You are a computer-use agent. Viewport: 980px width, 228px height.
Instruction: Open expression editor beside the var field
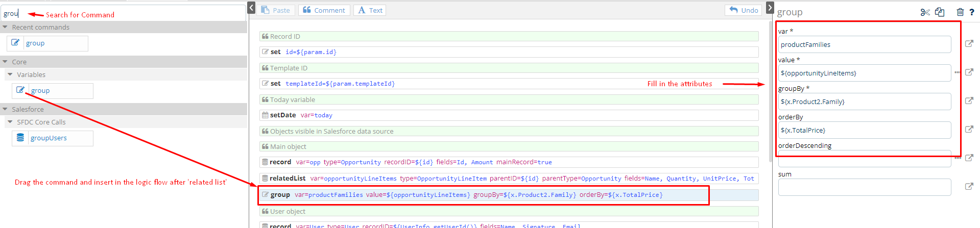(969, 44)
